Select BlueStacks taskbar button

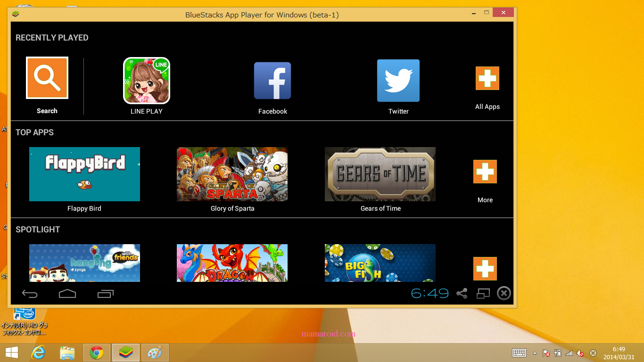click(x=126, y=353)
